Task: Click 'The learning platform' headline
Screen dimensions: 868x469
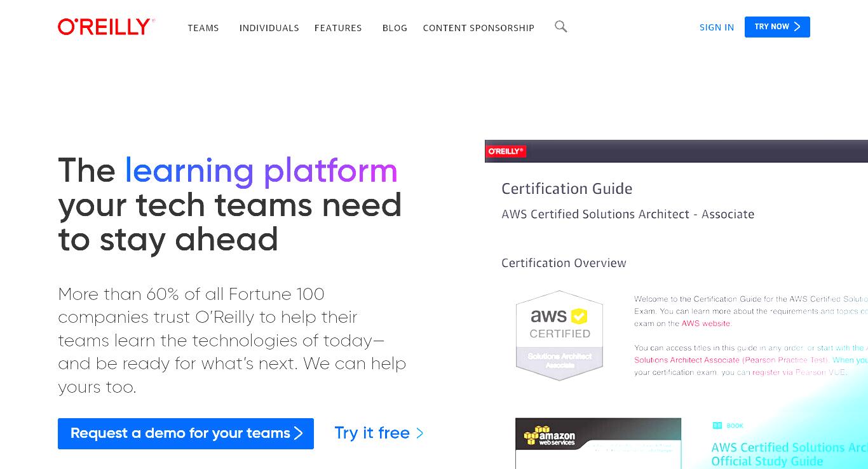Action: [x=229, y=205]
